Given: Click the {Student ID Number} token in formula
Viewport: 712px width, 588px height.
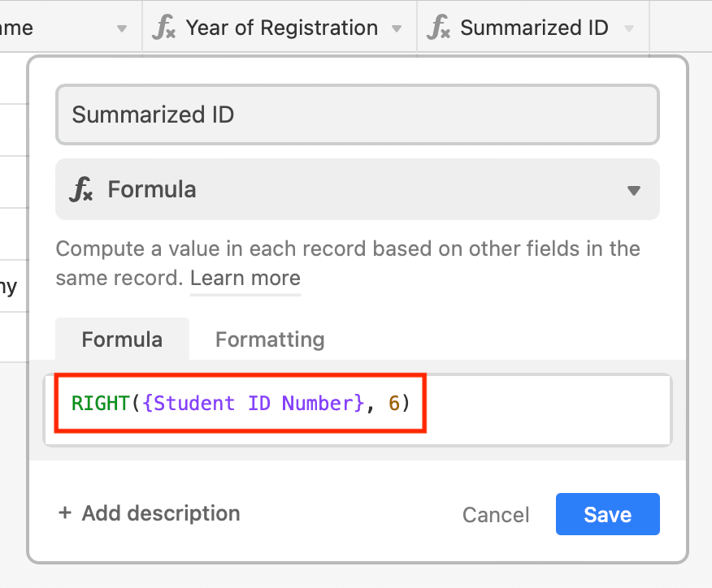Looking at the screenshot, I should point(254,403).
